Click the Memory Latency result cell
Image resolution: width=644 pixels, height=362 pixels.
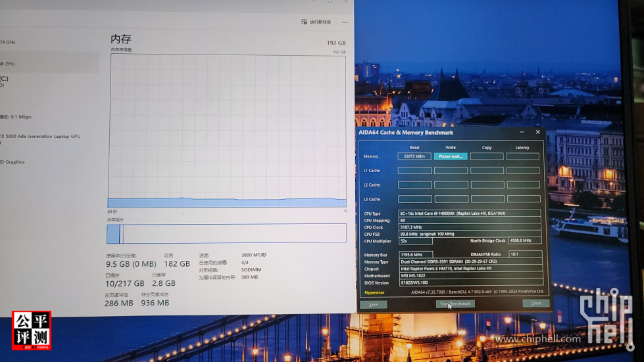(522, 156)
